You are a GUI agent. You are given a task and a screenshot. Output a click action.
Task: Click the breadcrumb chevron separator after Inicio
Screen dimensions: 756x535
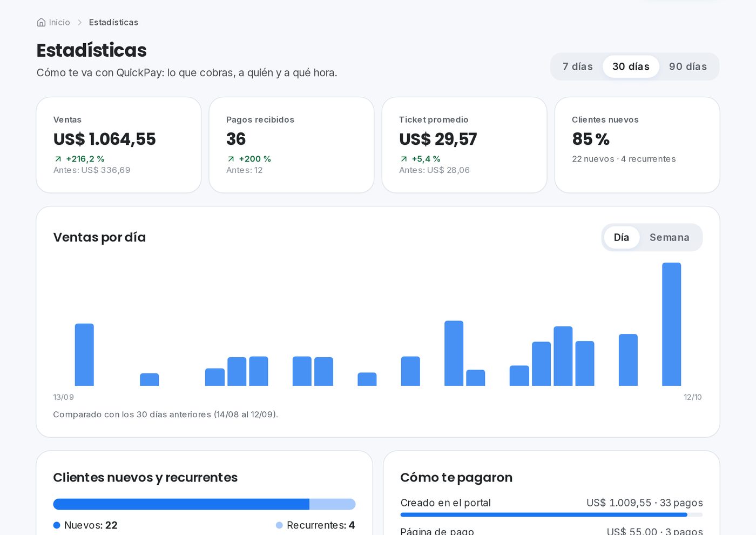click(x=79, y=22)
